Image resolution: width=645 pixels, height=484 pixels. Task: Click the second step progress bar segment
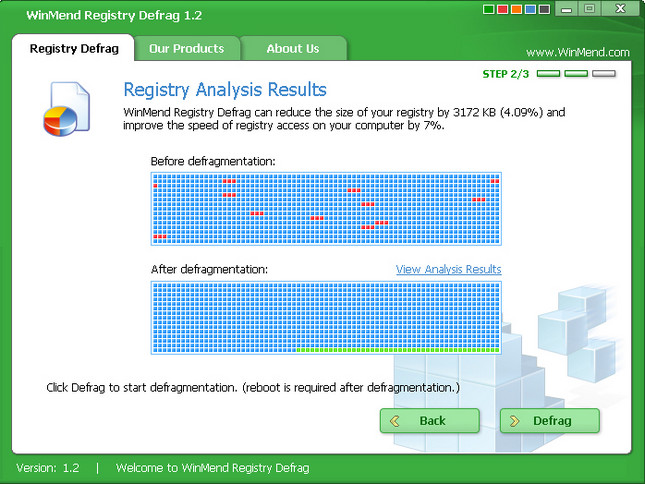(x=576, y=74)
